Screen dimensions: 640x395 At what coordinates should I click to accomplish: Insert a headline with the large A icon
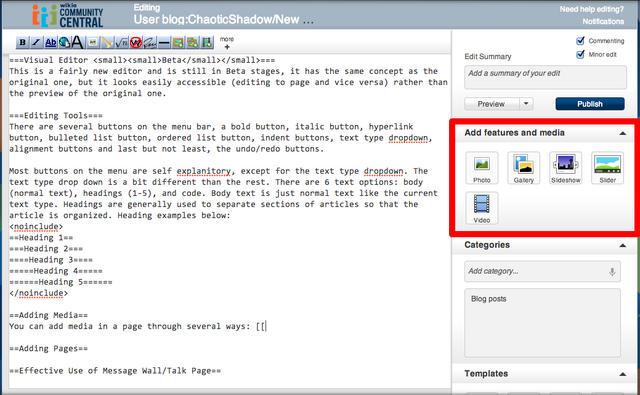(78, 42)
